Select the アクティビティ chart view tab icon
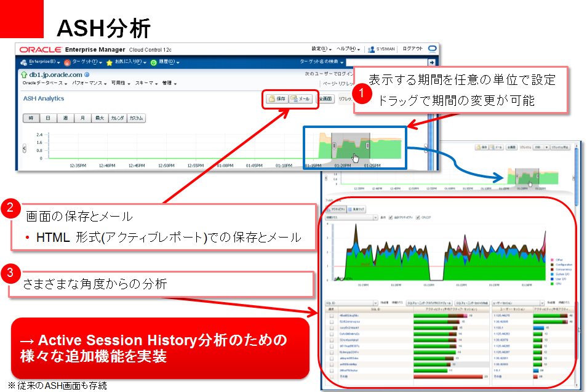Viewport: 587px width, 392px height. (x=329, y=209)
